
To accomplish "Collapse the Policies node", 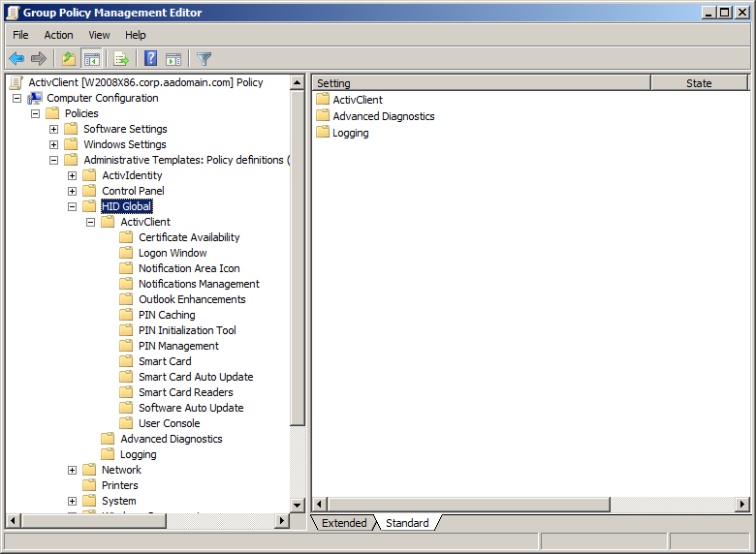I will 35,113.
